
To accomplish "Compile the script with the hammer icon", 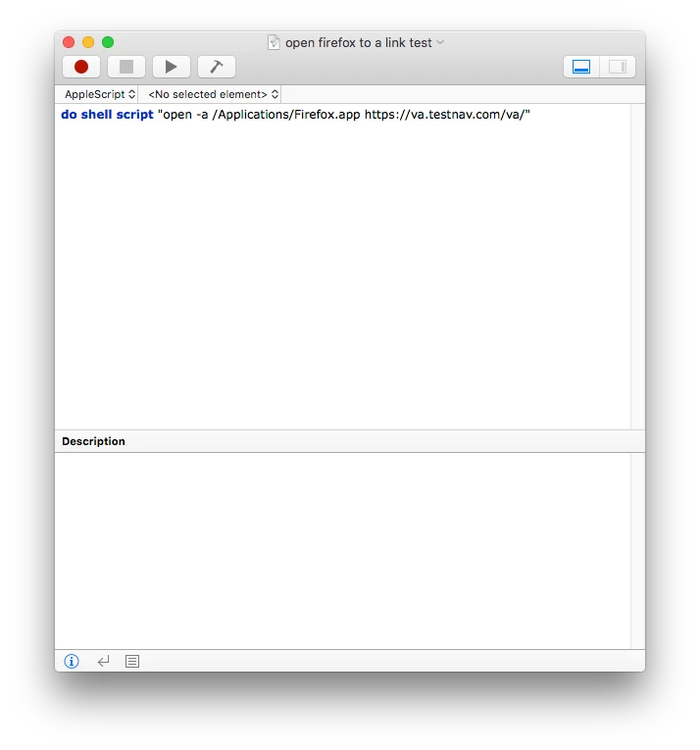I will [217, 67].
